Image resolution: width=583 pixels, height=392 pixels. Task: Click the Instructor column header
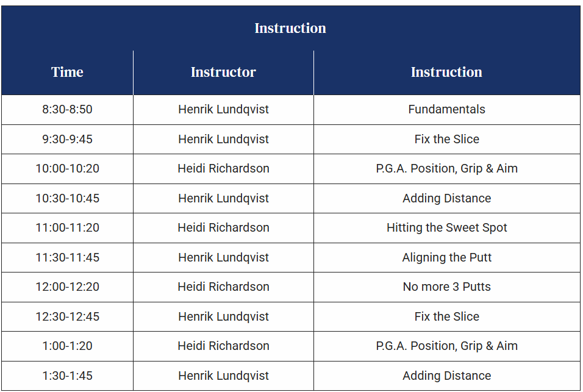[x=223, y=72]
